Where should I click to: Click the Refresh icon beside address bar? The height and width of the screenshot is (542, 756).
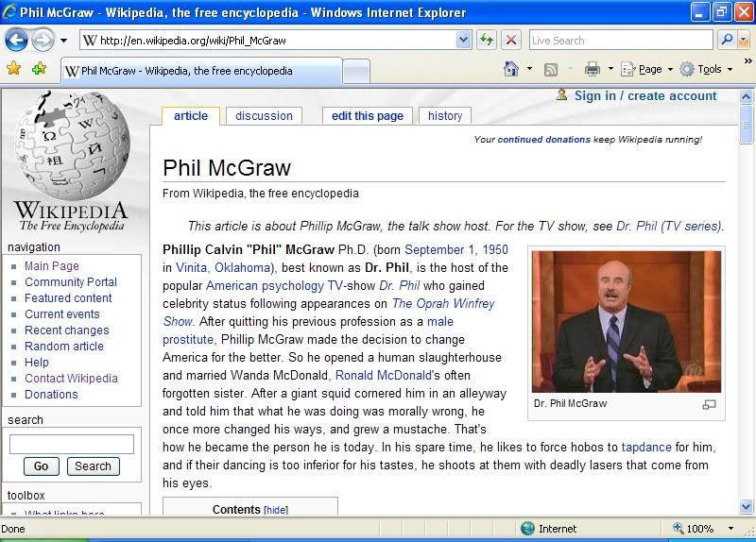pyautogui.click(x=487, y=40)
